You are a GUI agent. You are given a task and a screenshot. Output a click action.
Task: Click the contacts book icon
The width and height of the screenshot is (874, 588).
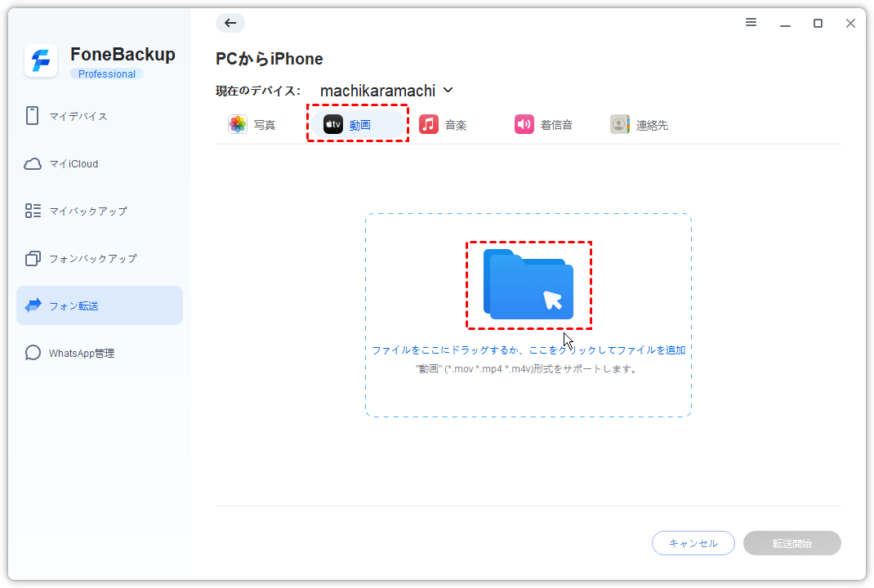coord(619,124)
